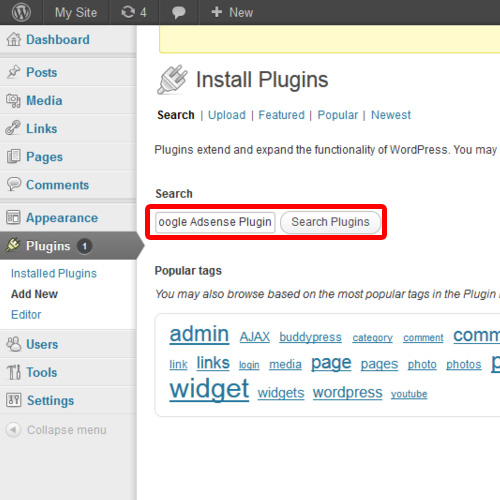This screenshot has height=500, width=500.
Task: Click the Plugins update badge showing 1
Action: (85, 246)
